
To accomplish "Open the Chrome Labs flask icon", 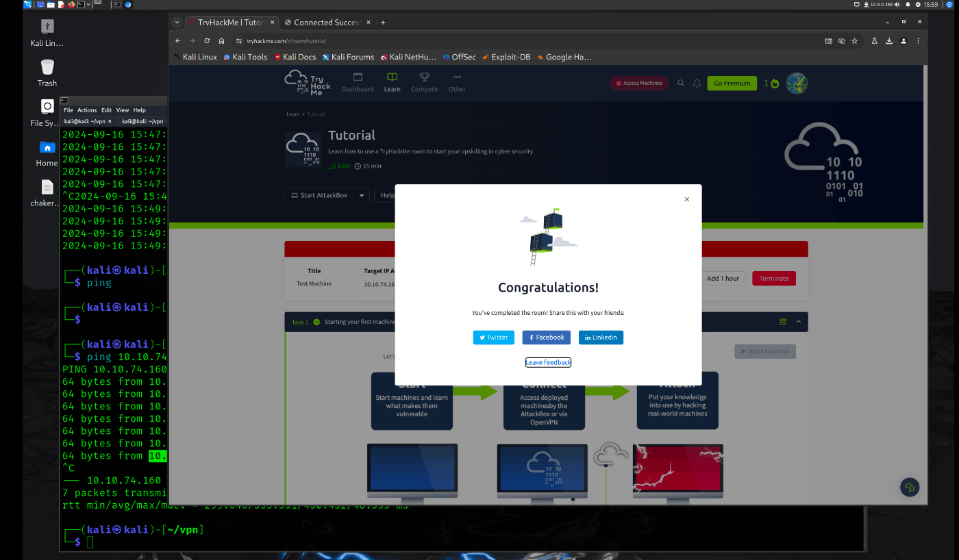I will click(x=875, y=41).
